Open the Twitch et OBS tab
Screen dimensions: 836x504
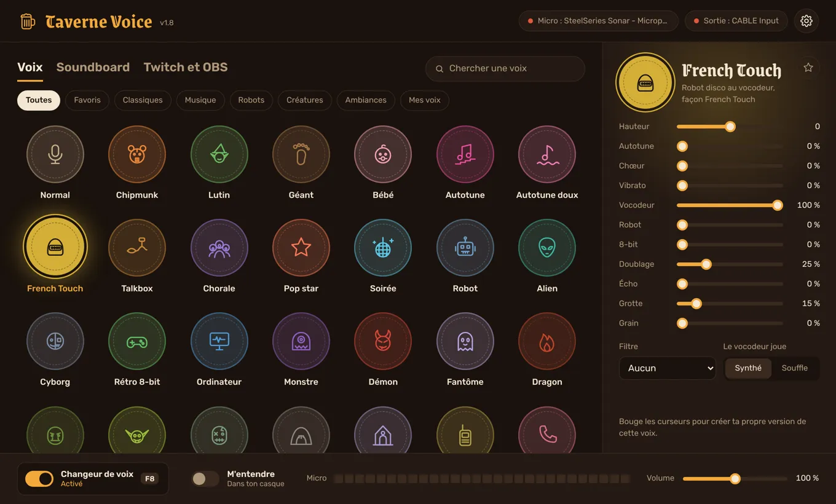pos(186,67)
